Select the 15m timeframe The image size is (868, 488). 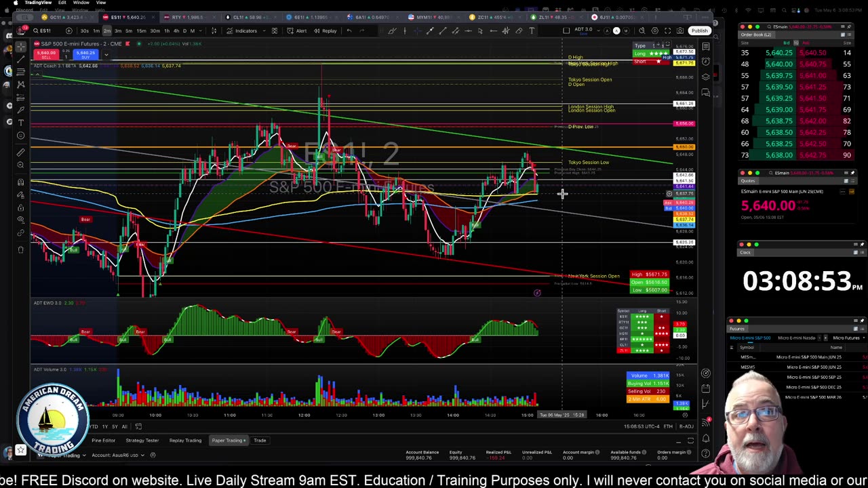pyautogui.click(x=141, y=30)
